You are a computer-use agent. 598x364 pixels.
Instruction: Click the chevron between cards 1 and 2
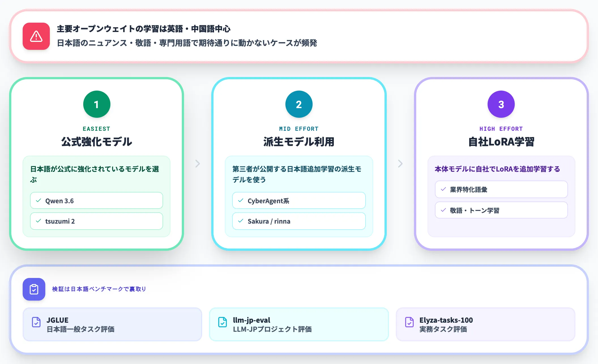coord(198,164)
